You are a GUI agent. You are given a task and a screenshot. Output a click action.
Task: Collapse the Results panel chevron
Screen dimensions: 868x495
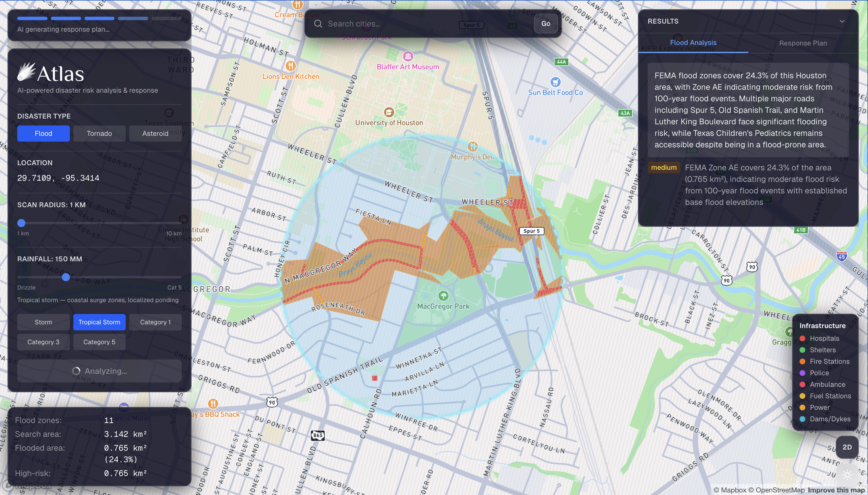click(x=842, y=21)
